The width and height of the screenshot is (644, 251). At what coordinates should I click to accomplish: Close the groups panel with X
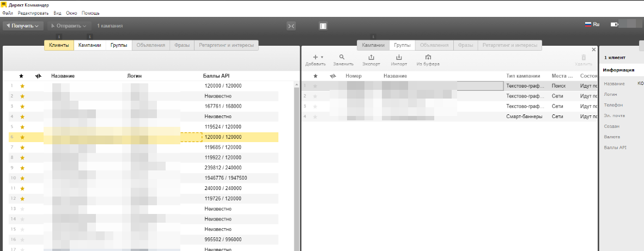(594, 50)
